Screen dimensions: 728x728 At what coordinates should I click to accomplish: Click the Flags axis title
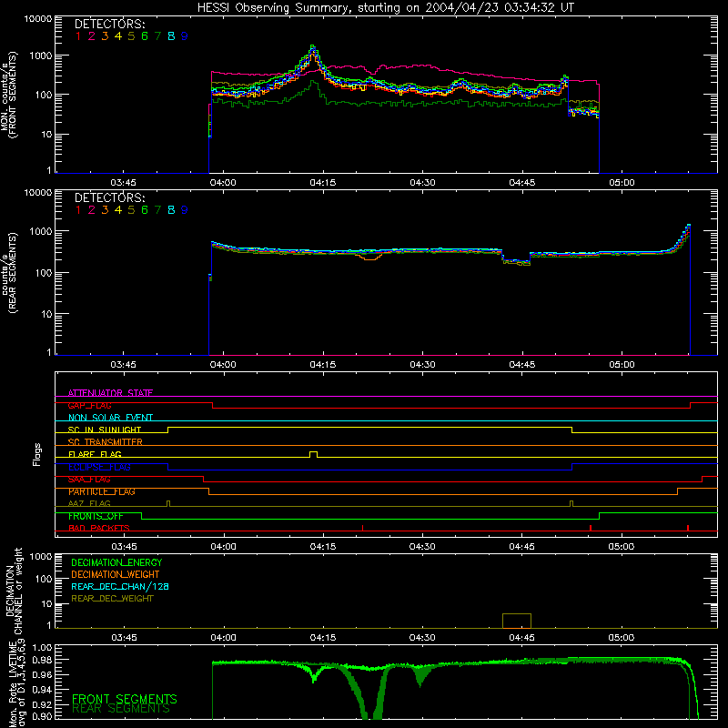coord(37,454)
